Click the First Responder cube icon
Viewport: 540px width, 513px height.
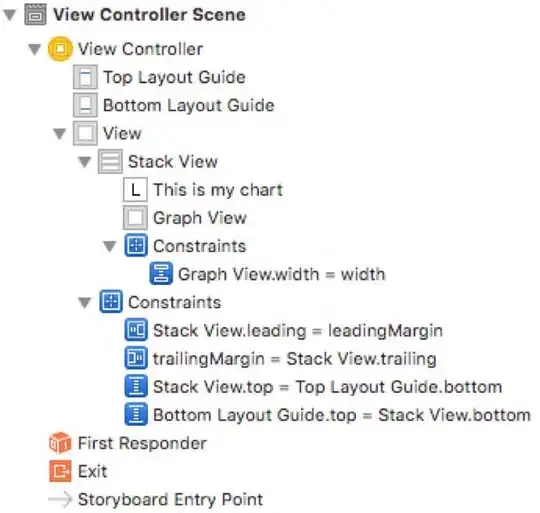[60, 443]
